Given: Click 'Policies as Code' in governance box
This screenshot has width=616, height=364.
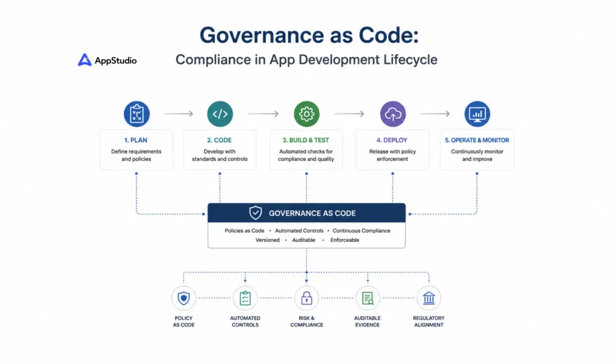Looking at the screenshot, I should [x=244, y=231].
